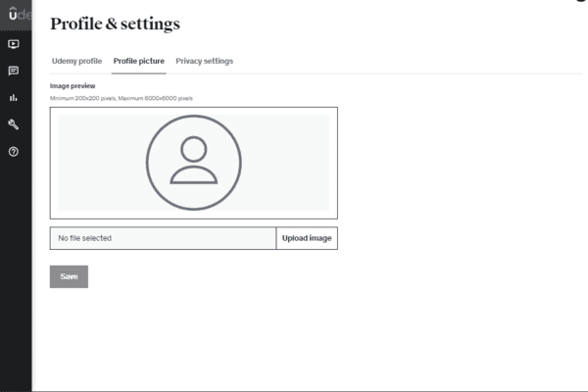This screenshot has width=588, height=392.
Task: Open the Tools wrench icon
Action: click(x=14, y=124)
